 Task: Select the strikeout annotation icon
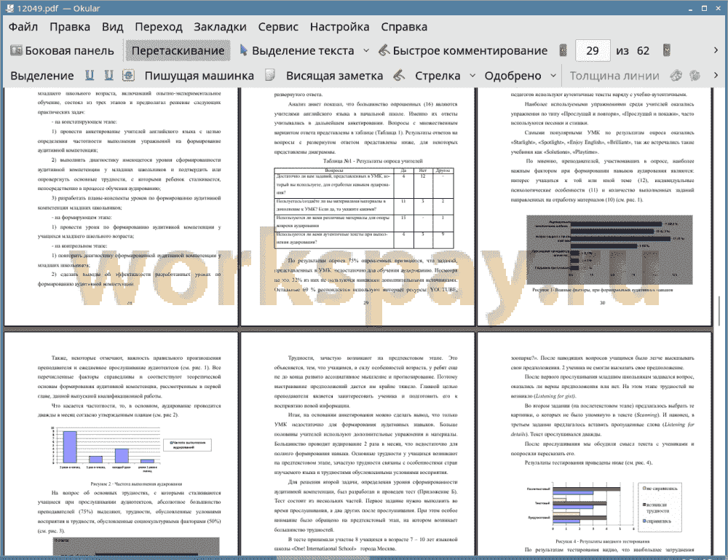pos(128,75)
